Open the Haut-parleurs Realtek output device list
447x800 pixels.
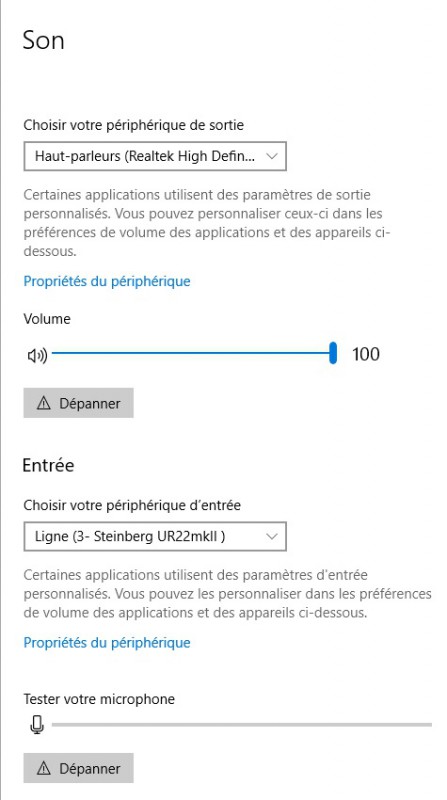[155, 156]
